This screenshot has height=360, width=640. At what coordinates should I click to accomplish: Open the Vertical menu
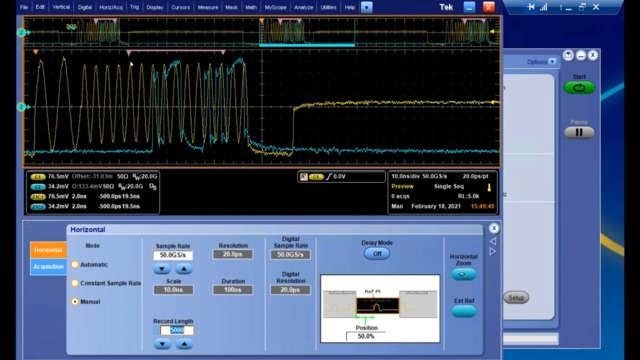coord(61,7)
